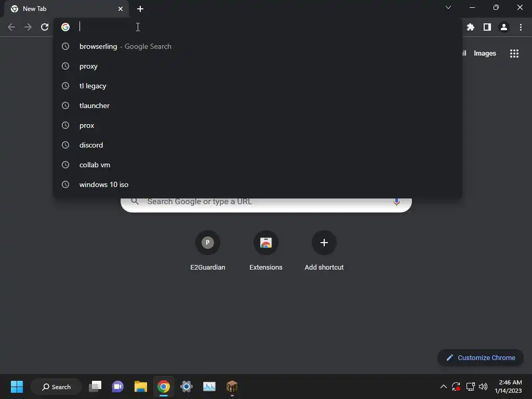Open the network tray icon
Image resolution: width=532 pixels, height=399 pixels.
click(x=470, y=387)
